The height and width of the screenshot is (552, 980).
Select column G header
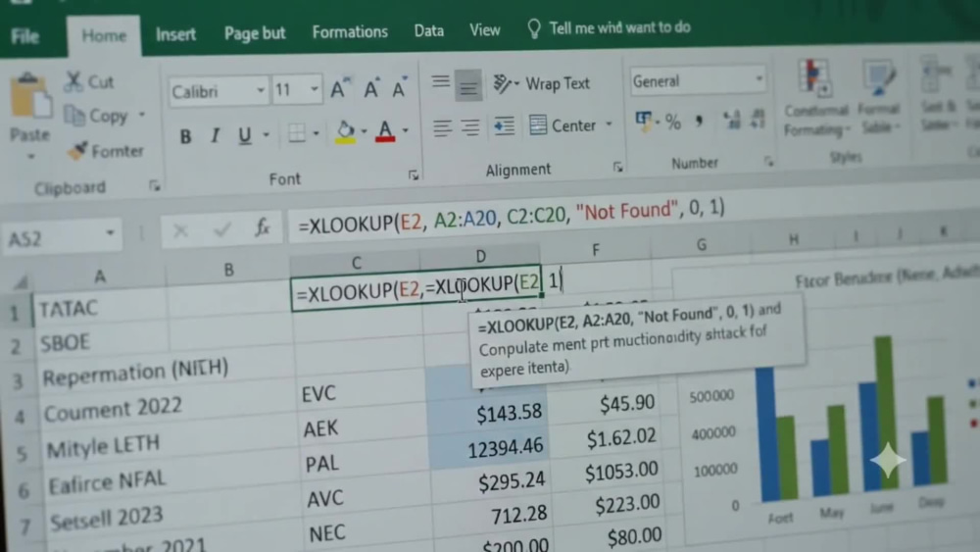coord(702,244)
